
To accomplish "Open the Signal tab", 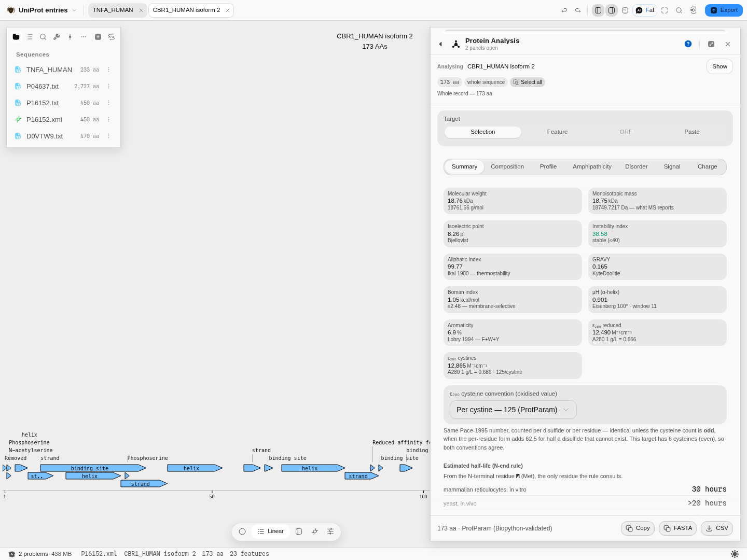I will 672,167.
